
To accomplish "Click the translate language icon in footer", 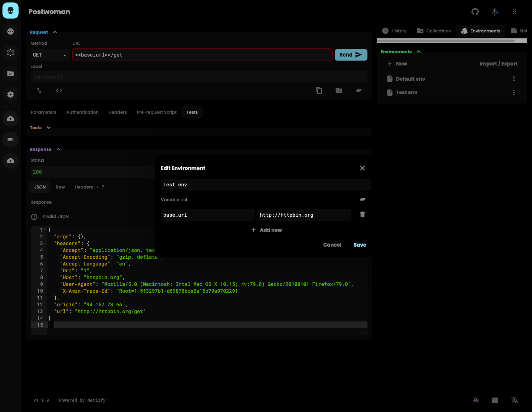I will tap(515, 400).
